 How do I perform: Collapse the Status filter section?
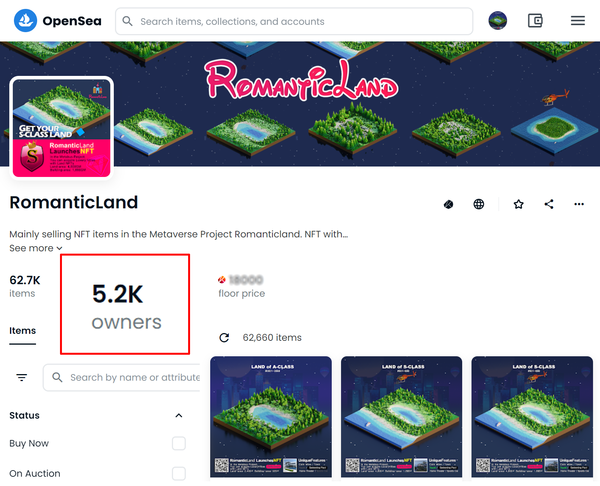pos(179,416)
